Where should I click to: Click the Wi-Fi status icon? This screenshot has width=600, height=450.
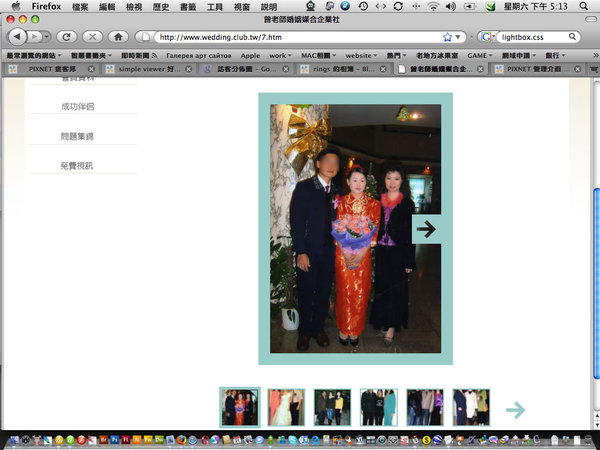[433, 6]
